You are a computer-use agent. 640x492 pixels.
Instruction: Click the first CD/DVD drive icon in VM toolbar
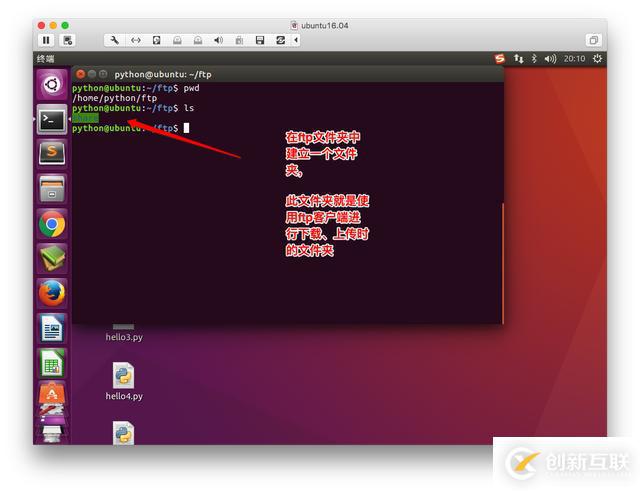click(x=177, y=40)
